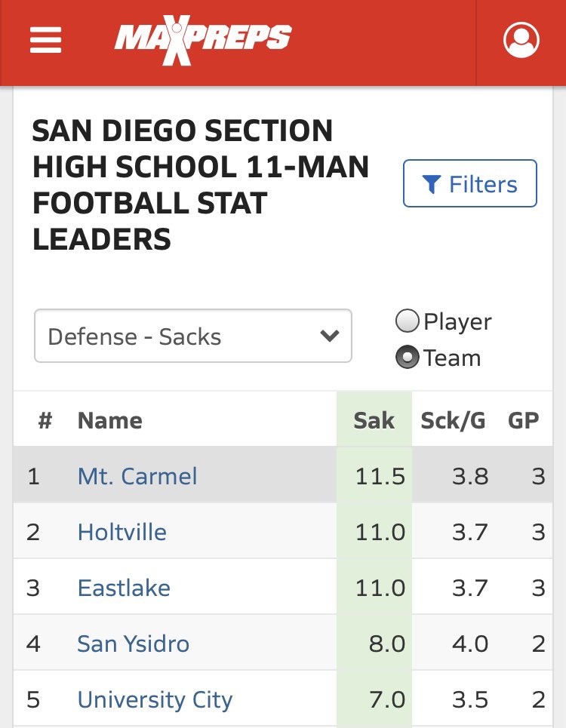Open the user account profile icon
Viewport: 566px width, 728px height.
click(521, 39)
